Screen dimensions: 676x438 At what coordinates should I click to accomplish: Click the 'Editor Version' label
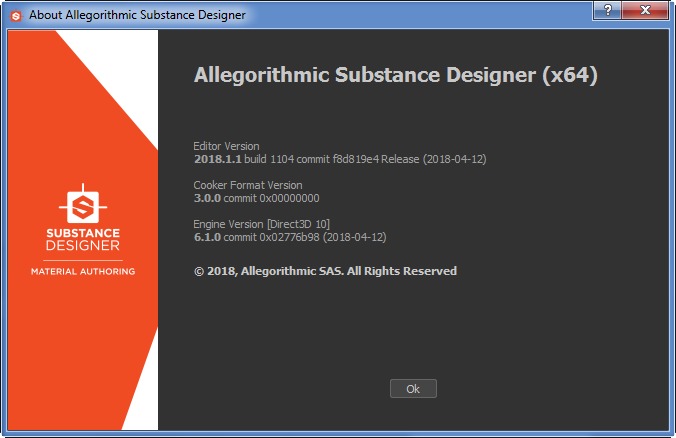pyautogui.click(x=226, y=146)
